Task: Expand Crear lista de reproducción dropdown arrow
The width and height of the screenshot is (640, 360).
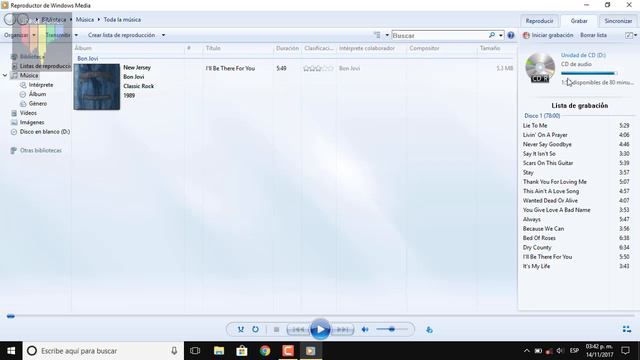Action: [x=163, y=36]
